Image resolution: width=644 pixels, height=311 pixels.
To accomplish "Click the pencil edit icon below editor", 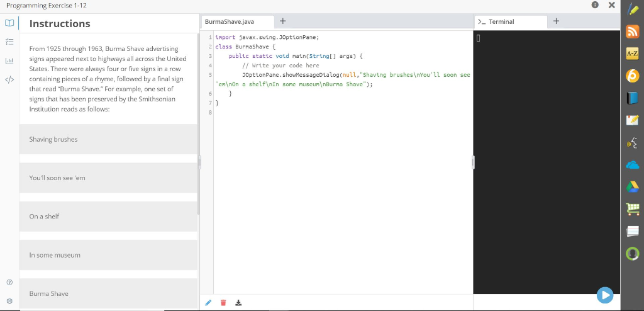I will tap(208, 303).
